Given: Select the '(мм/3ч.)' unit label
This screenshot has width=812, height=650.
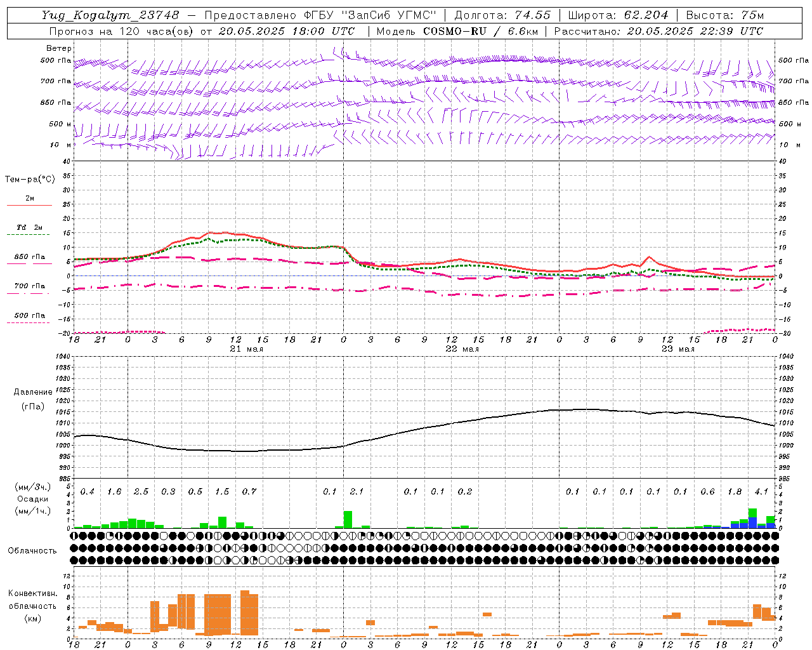Looking at the screenshot, I should pyautogui.click(x=33, y=487).
